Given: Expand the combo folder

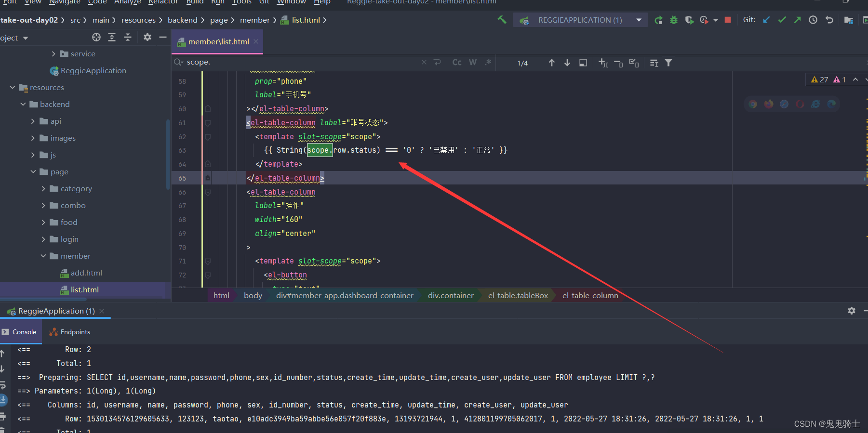Looking at the screenshot, I should click(x=43, y=206).
